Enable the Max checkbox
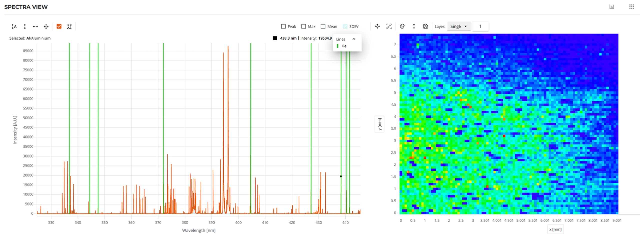 (x=304, y=27)
